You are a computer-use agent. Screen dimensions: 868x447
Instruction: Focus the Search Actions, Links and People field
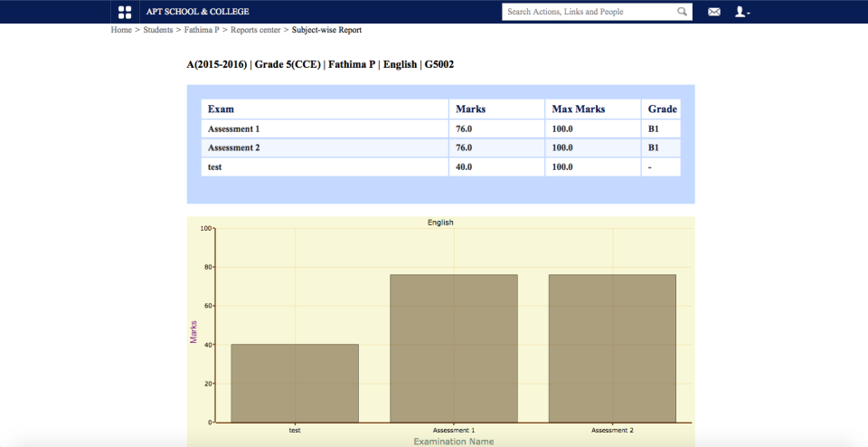588,12
